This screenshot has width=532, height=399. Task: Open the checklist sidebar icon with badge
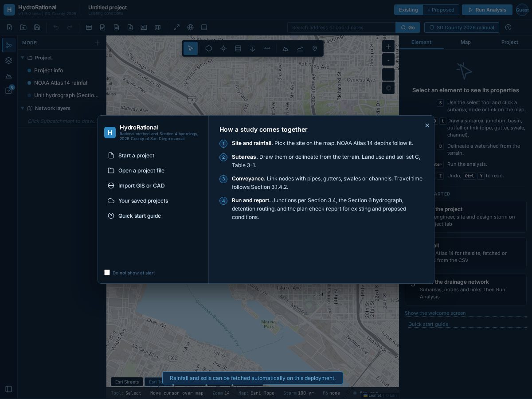click(x=8, y=90)
